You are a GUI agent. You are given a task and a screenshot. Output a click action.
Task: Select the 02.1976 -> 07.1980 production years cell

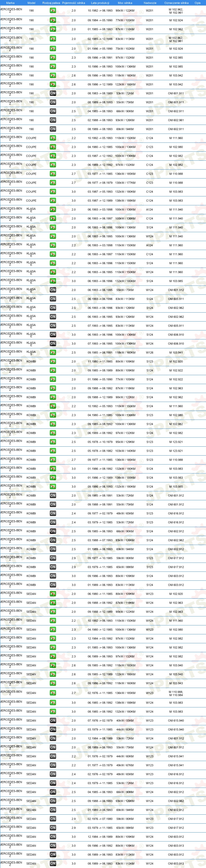point(100,819)
